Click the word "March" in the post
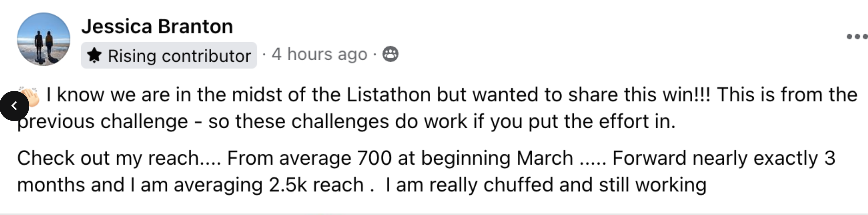This screenshot has width=868, height=215. point(545,158)
